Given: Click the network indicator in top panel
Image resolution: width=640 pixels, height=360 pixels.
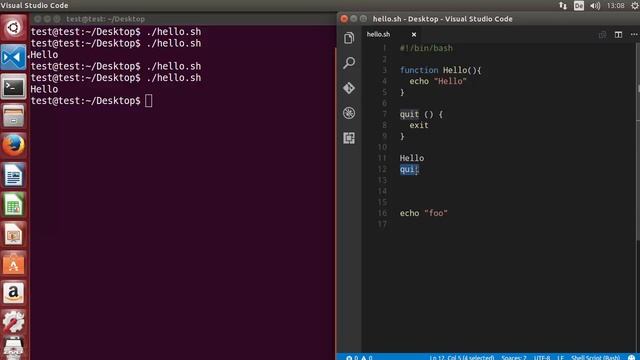Looking at the screenshot, I should [x=563, y=5].
